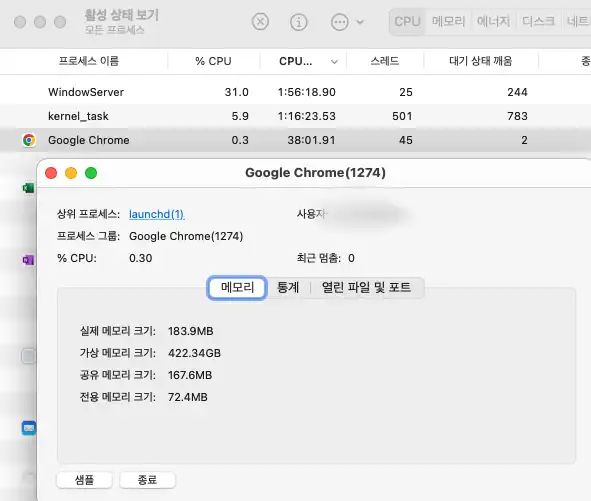The width and height of the screenshot is (591, 501).
Task: Open the 열린 파일 및 포트 tab
Action: 366,288
